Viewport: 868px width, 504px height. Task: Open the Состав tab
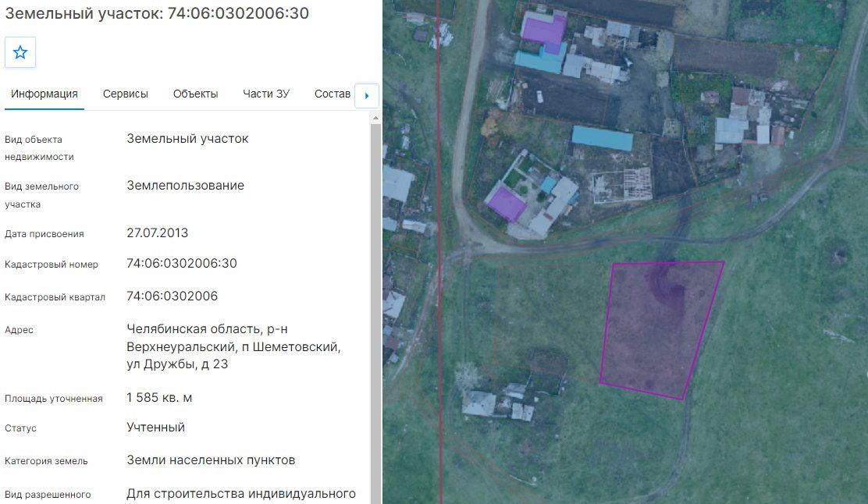(333, 94)
